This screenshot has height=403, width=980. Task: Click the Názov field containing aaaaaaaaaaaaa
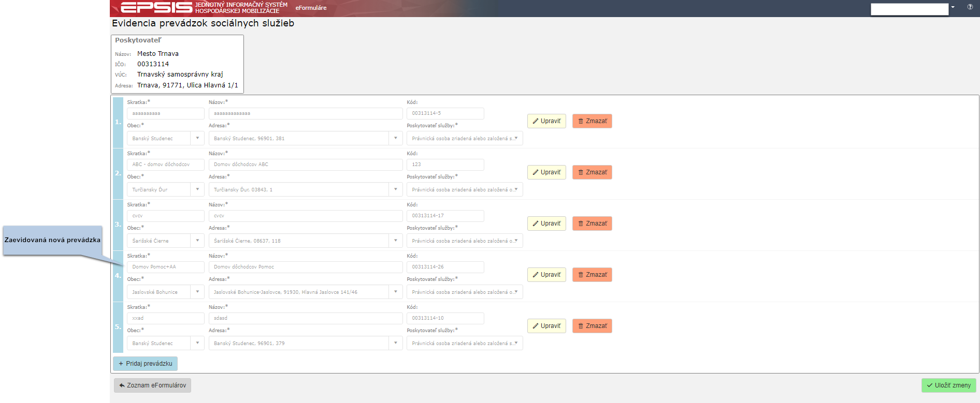click(x=306, y=113)
